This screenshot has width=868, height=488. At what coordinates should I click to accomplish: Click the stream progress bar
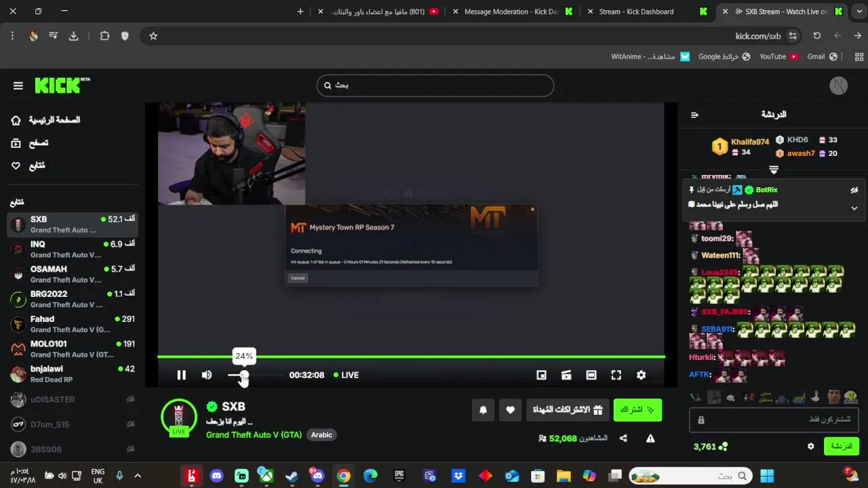pyautogui.click(x=411, y=357)
